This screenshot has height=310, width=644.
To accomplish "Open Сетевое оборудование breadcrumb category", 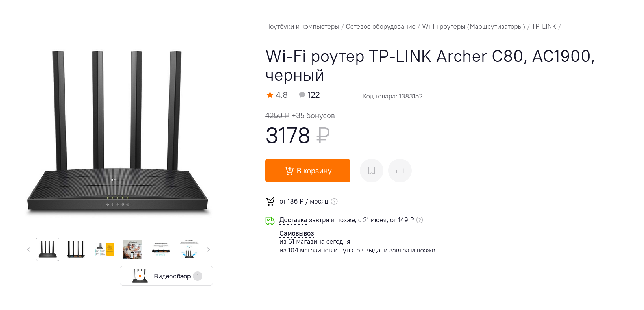I will 380,27.
